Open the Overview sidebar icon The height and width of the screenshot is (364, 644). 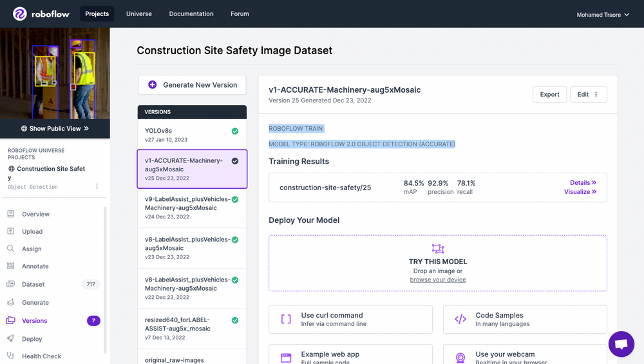click(x=11, y=214)
